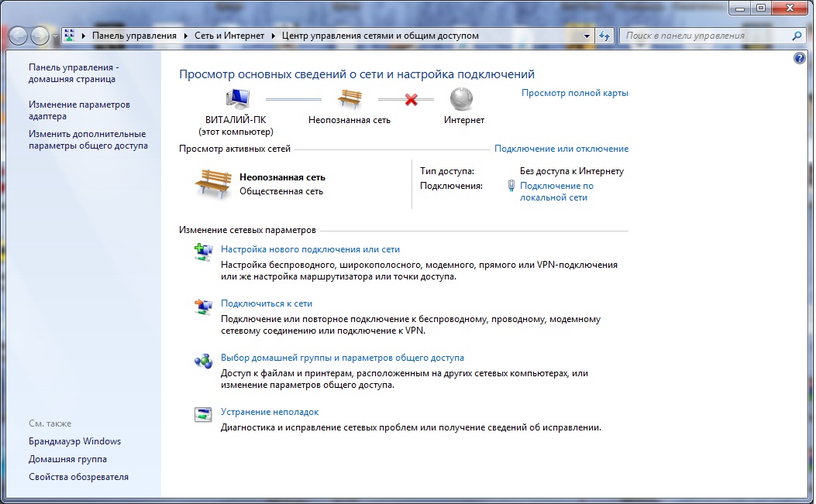Image resolution: width=816 pixels, height=504 pixels.
Task: Open Свойства обозревателя link
Action: (x=78, y=477)
